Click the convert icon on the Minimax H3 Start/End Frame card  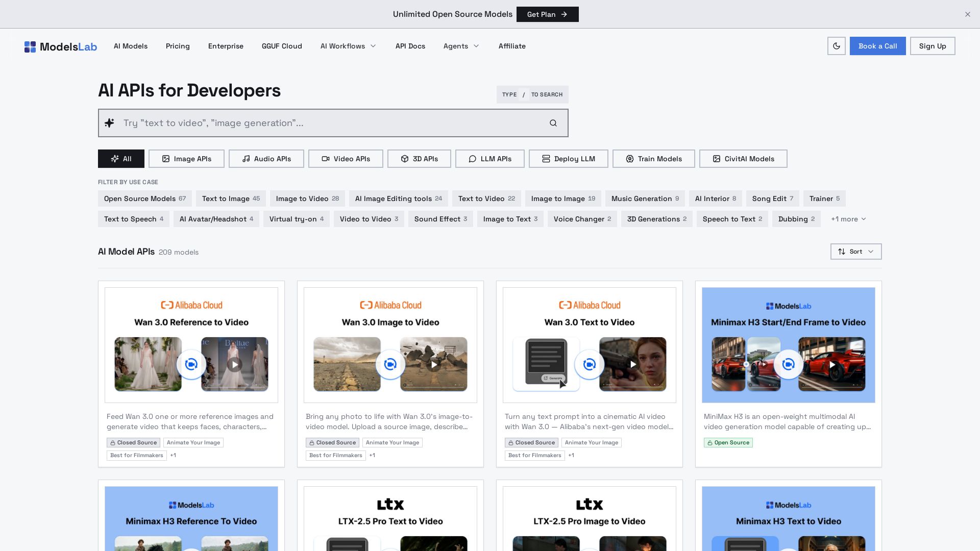click(x=789, y=364)
